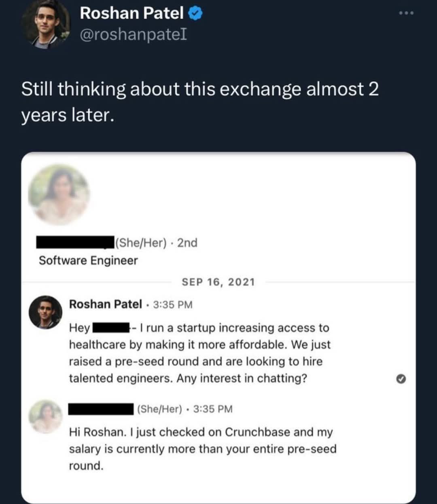The image size is (437, 504).
Task: Click the redacted name above Software Engineer
Action: (75, 242)
